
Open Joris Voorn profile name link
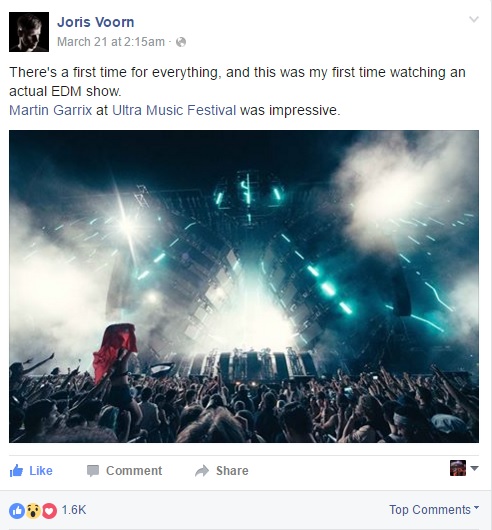(96, 22)
